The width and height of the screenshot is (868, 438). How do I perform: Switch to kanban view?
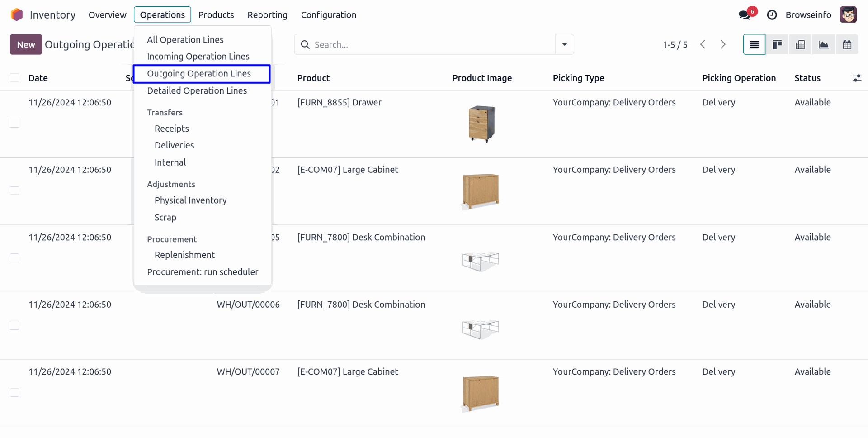pyautogui.click(x=777, y=44)
